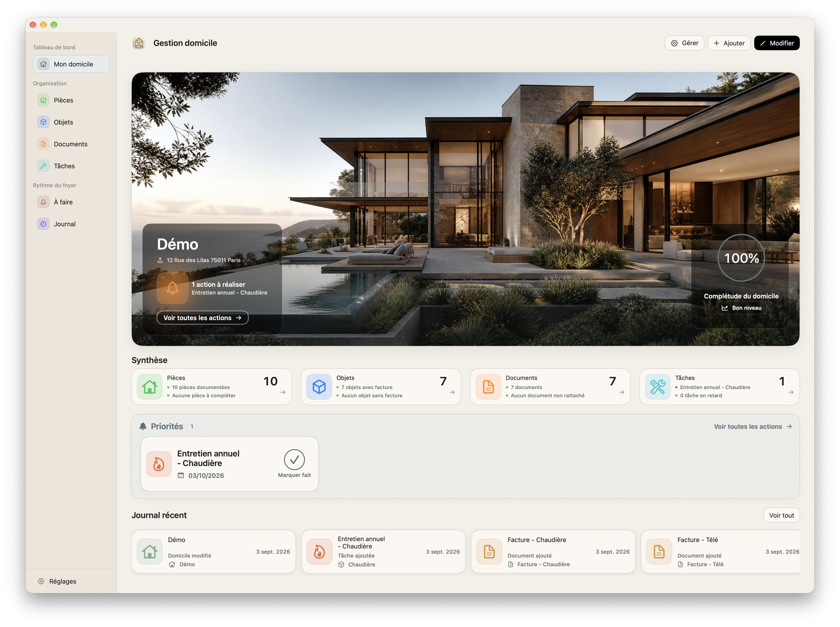Click the Journal clock icon in sidebar
The image size is (840, 627).
click(x=43, y=224)
